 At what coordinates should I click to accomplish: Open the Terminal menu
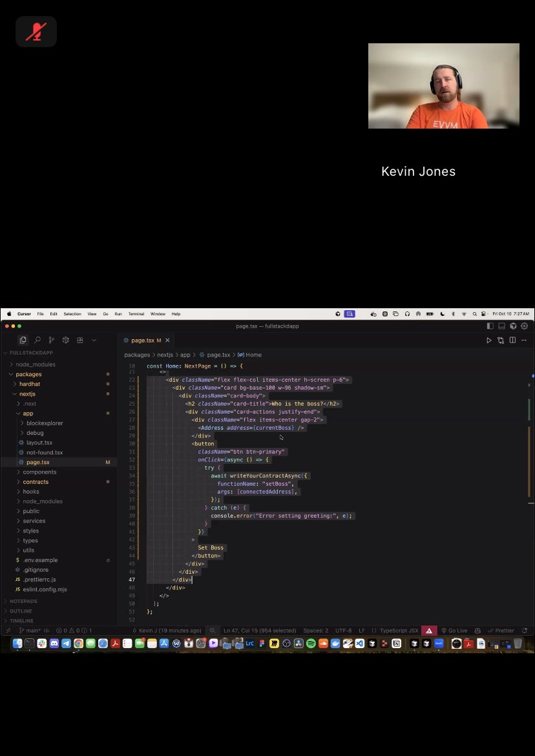pos(136,314)
